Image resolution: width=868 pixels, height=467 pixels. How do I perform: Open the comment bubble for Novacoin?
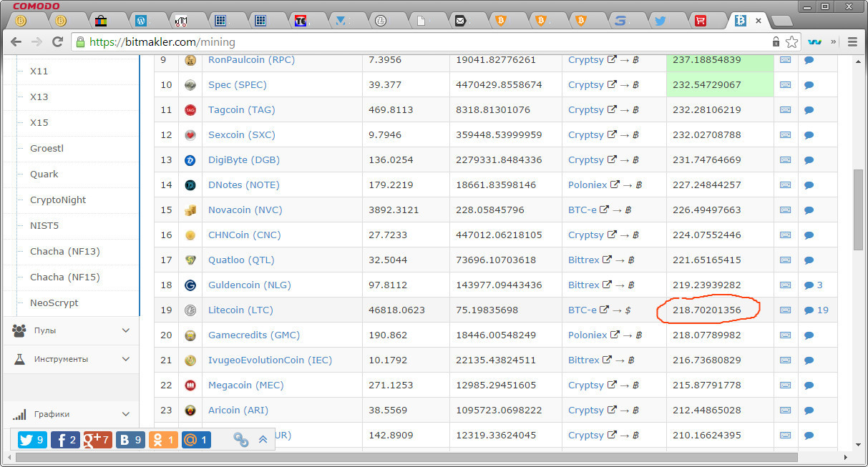tap(809, 210)
